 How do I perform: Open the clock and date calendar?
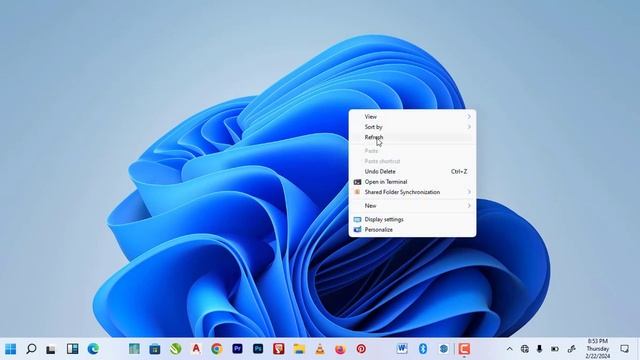point(598,349)
